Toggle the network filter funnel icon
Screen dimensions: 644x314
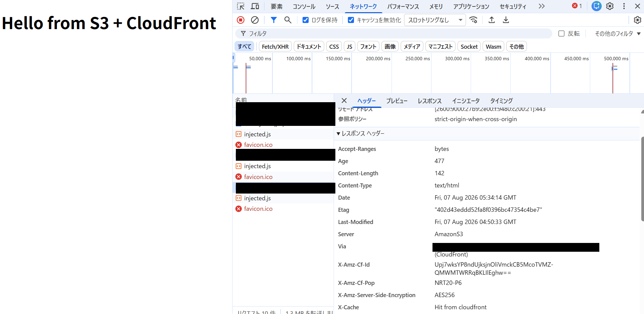[273, 20]
